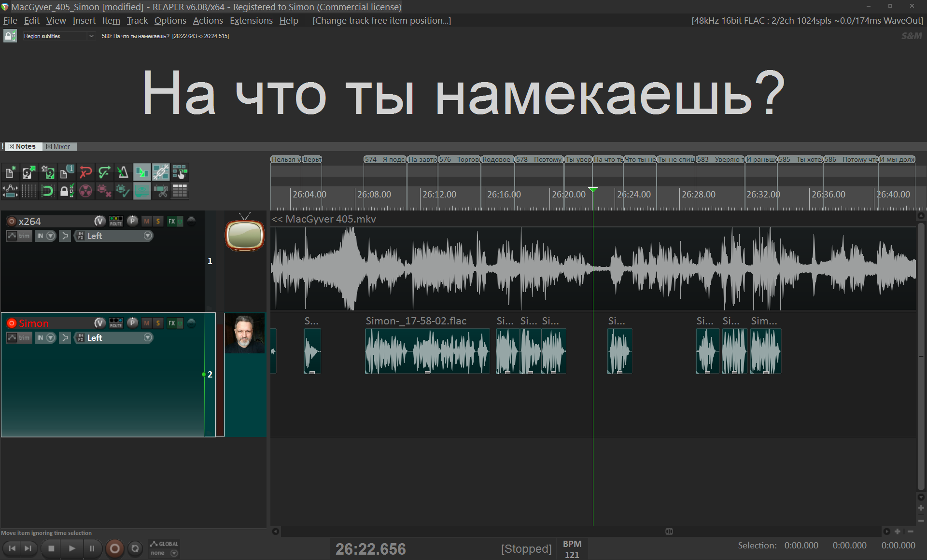Toggle the Snap magnet icon
Viewport: 927px width, 560px height.
(x=48, y=191)
